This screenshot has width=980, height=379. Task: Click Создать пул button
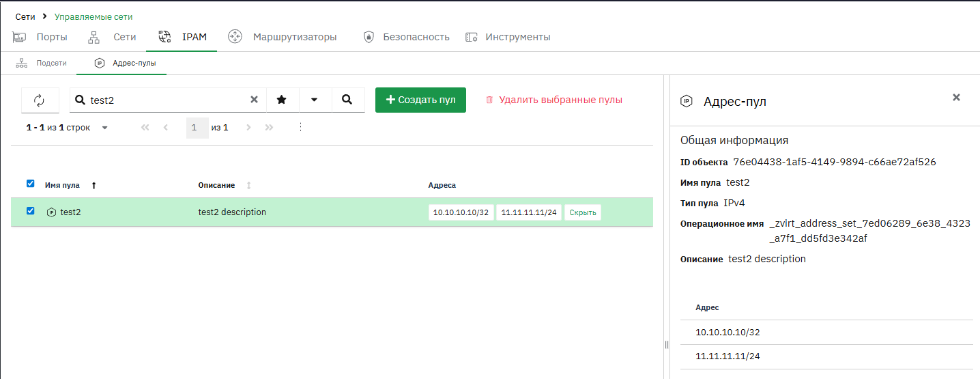420,100
